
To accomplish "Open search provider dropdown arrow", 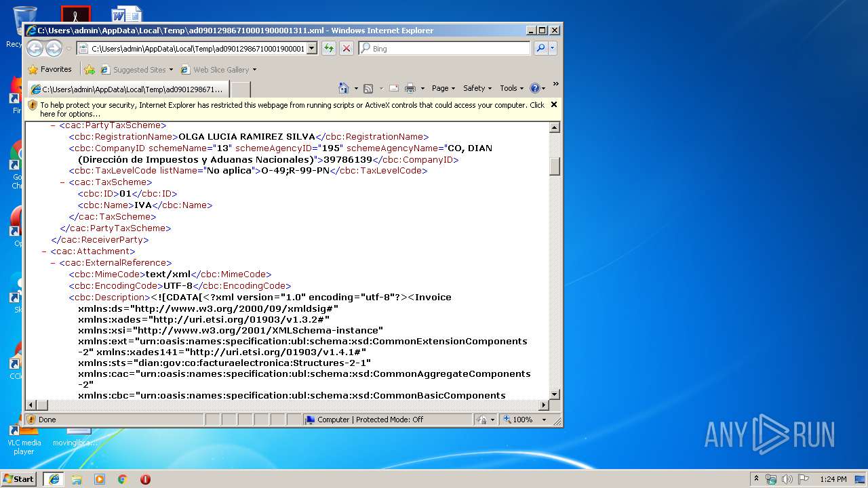I will coord(553,48).
